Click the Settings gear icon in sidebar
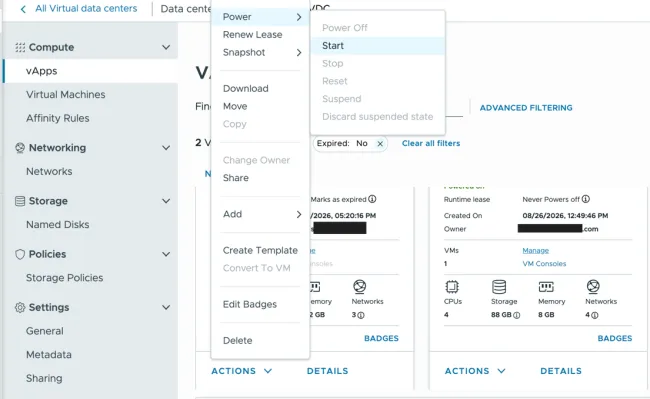The width and height of the screenshot is (650, 399). (x=20, y=307)
